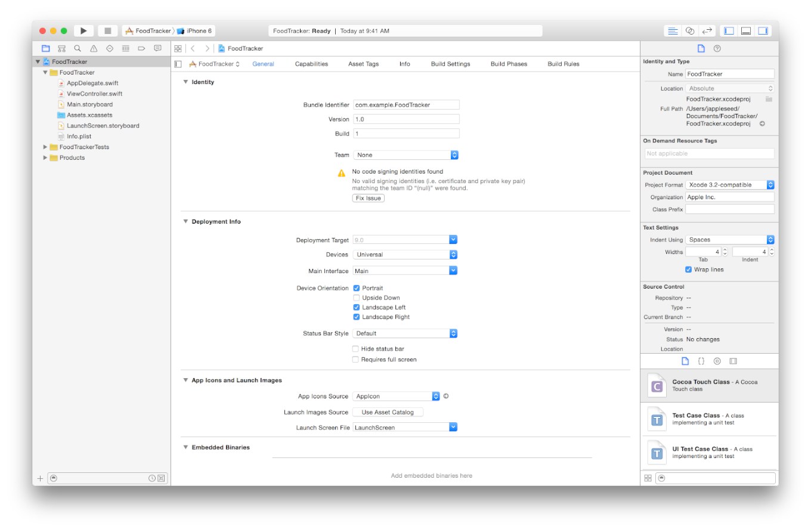Viewport: 811px width, 532px height.
Task: Open the Indent Using dropdown
Action: [730, 240]
